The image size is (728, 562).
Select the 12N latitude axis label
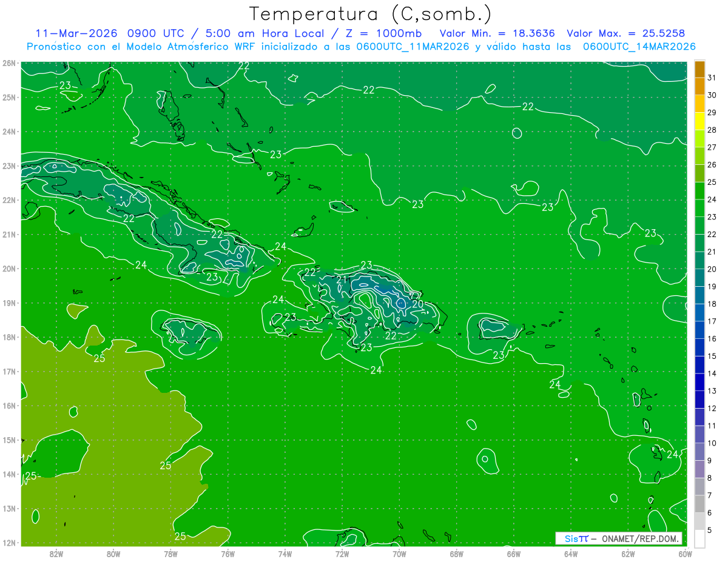pos(9,543)
